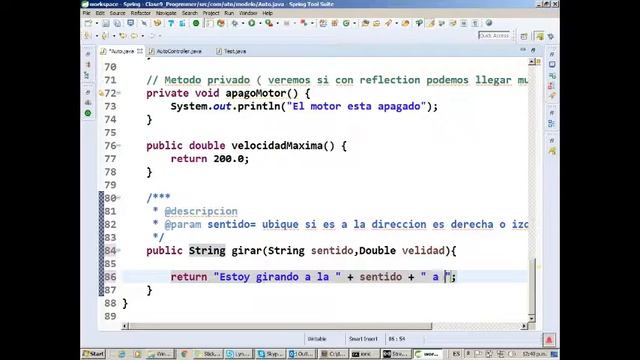Click the blue T toolbar icon
Image resolution: width=640 pixels, height=360 pixels.
[171, 23]
